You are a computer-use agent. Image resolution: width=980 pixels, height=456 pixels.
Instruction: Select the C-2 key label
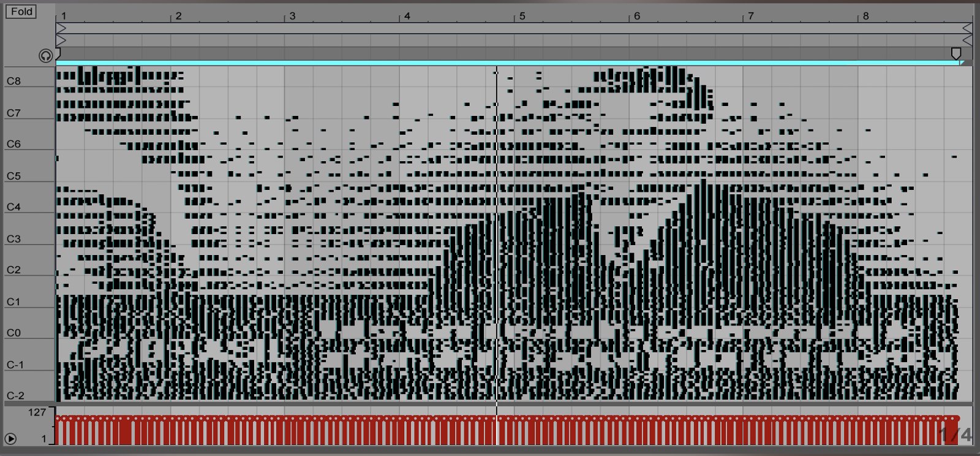click(15, 396)
